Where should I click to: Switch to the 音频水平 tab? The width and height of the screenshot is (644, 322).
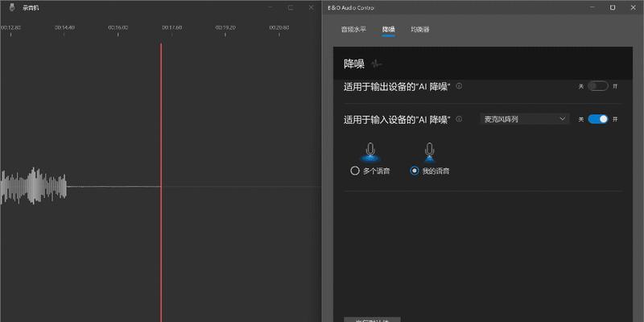353,30
